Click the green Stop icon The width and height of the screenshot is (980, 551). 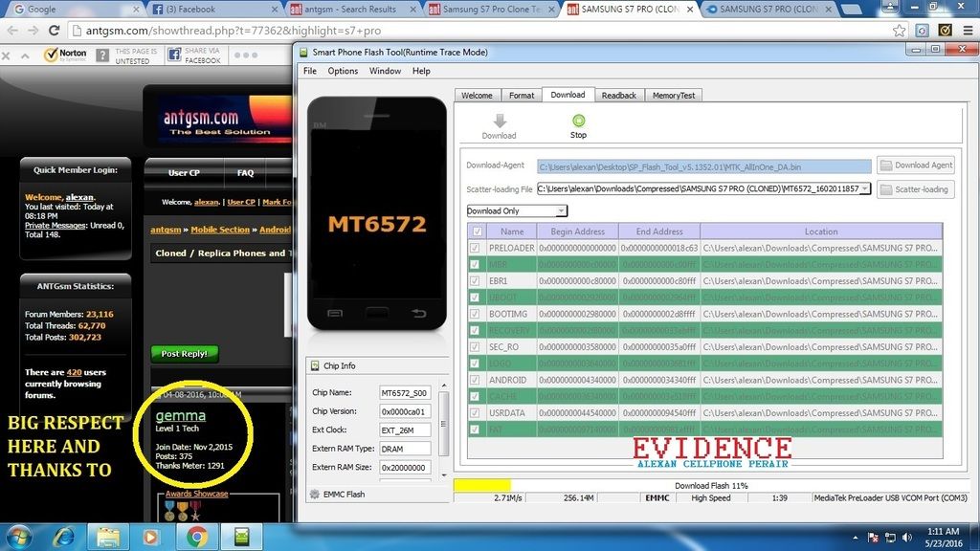(578, 121)
